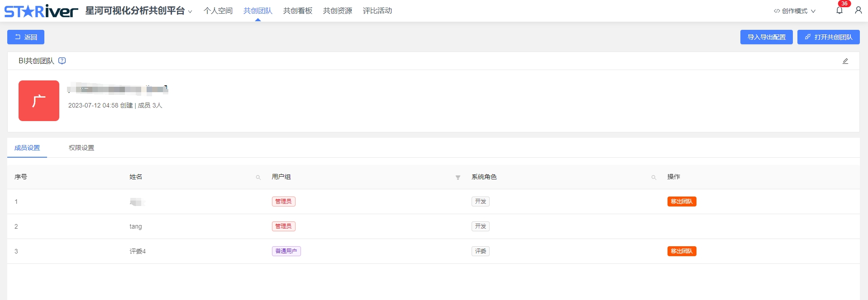
Task: Open the filter icon in 用户组 column
Action: tap(458, 178)
